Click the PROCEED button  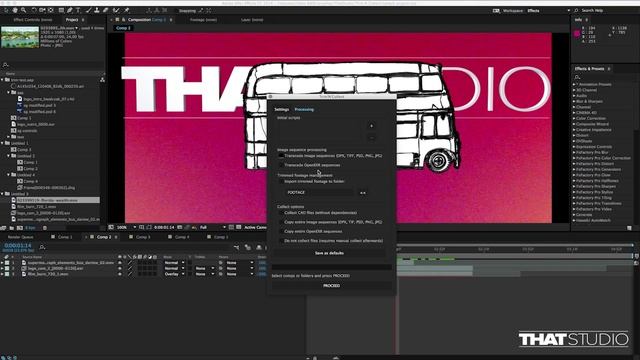coord(331,286)
